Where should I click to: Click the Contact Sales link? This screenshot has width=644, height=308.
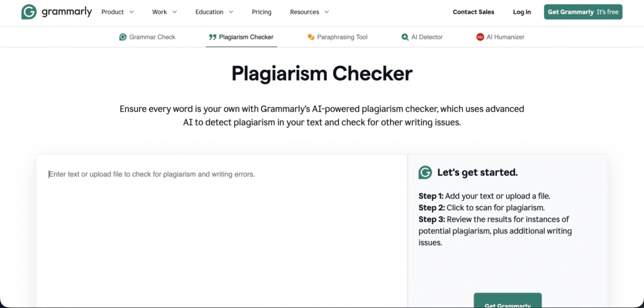tap(473, 12)
